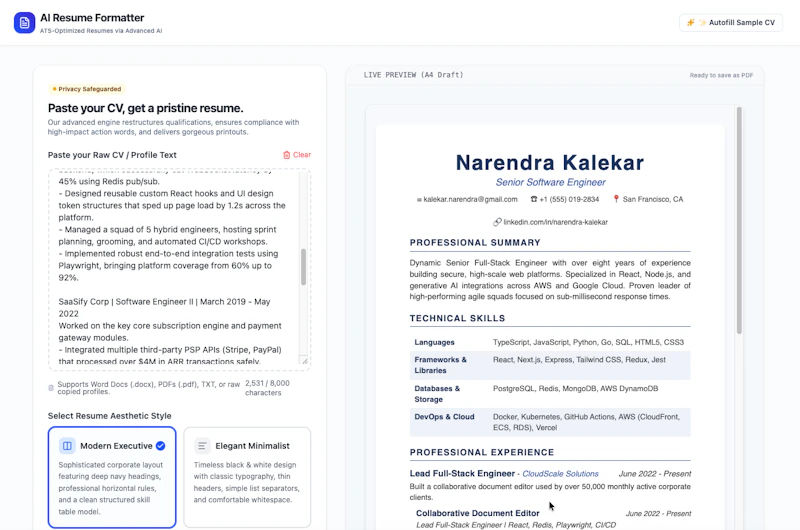Click the blue checkmark on Modern Executive

[161, 446]
